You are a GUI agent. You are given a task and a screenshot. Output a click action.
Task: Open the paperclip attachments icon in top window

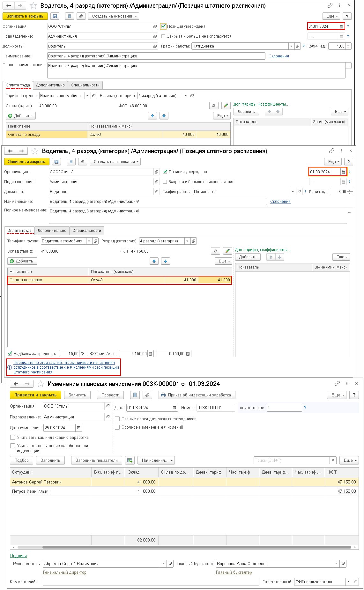81,16
